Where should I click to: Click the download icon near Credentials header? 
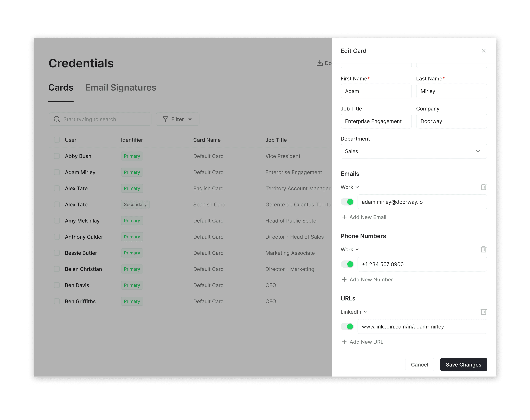[319, 63]
